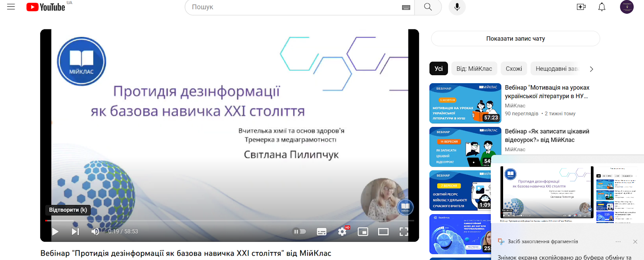
Task: Select the Від: МійКлас filter chip
Action: point(474,69)
